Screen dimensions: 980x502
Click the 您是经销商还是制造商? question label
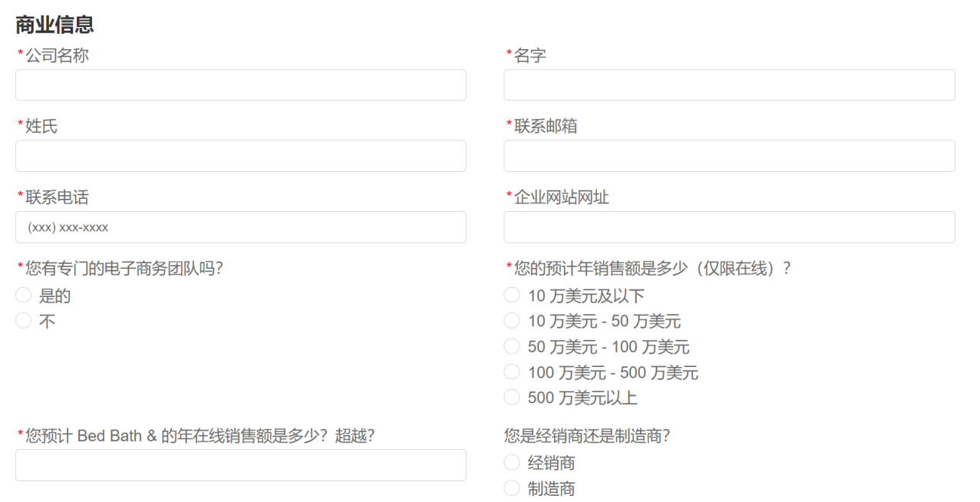(587, 436)
